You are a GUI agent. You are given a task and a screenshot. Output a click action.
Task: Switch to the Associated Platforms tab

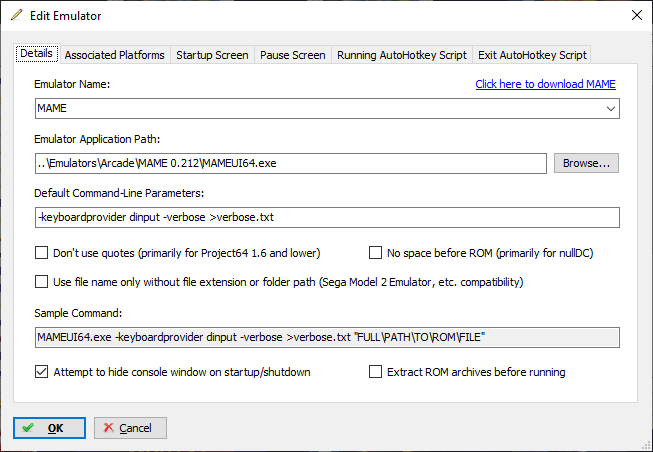point(115,55)
